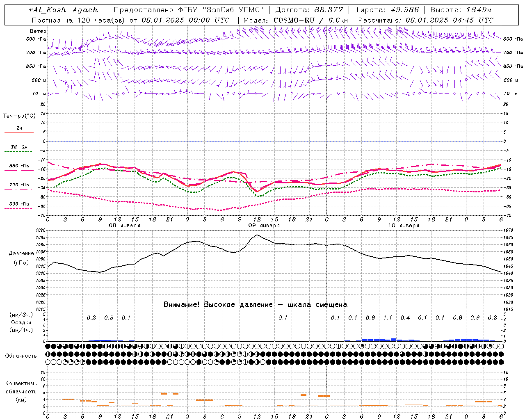
Task: Click the date label '08 января'
Action: click(125, 226)
